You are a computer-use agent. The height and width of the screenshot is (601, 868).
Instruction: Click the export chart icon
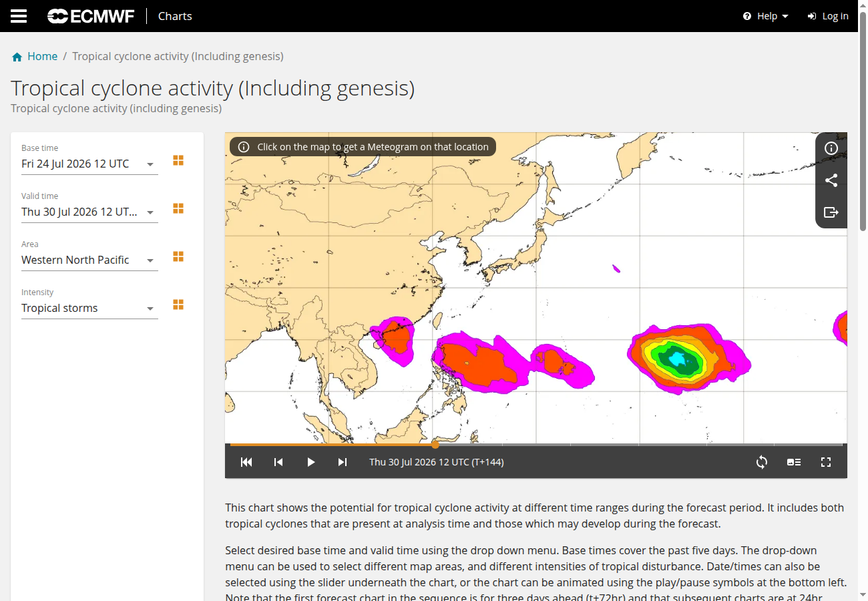tap(831, 212)
